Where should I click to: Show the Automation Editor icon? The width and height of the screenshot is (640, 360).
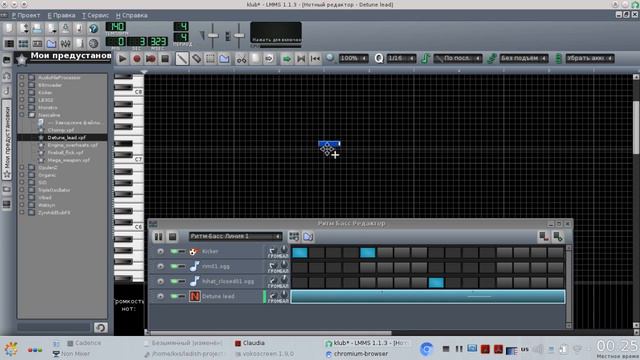point(51,43)
